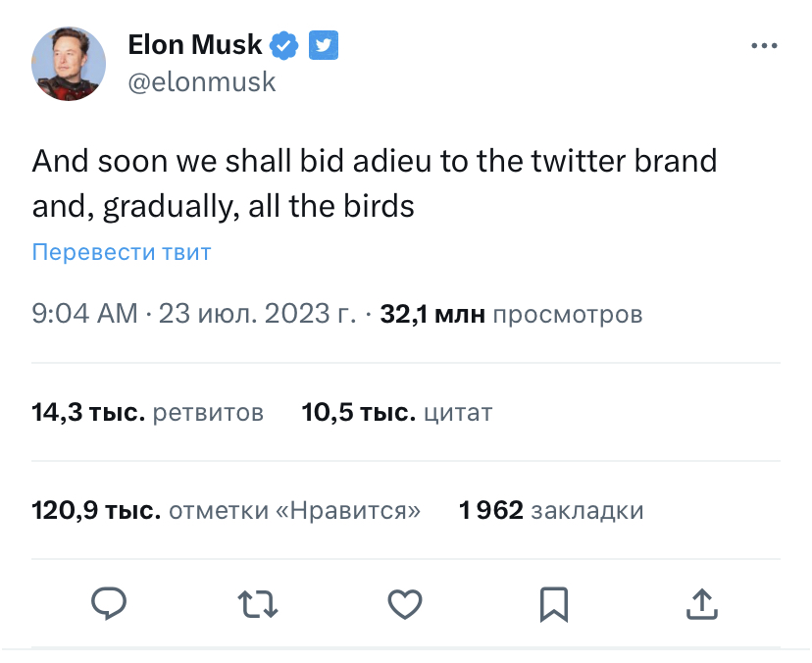The height and width of the screenshot is (663, 812).
Task: Open the 120,9 тыс. отметки «Нравится» list
Action: click(227, 511)
